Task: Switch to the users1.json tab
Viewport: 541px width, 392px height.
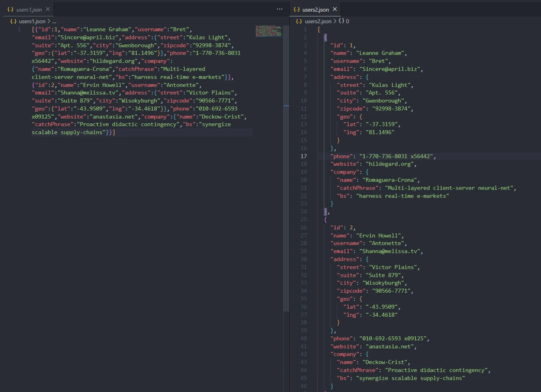Action: 29,9
